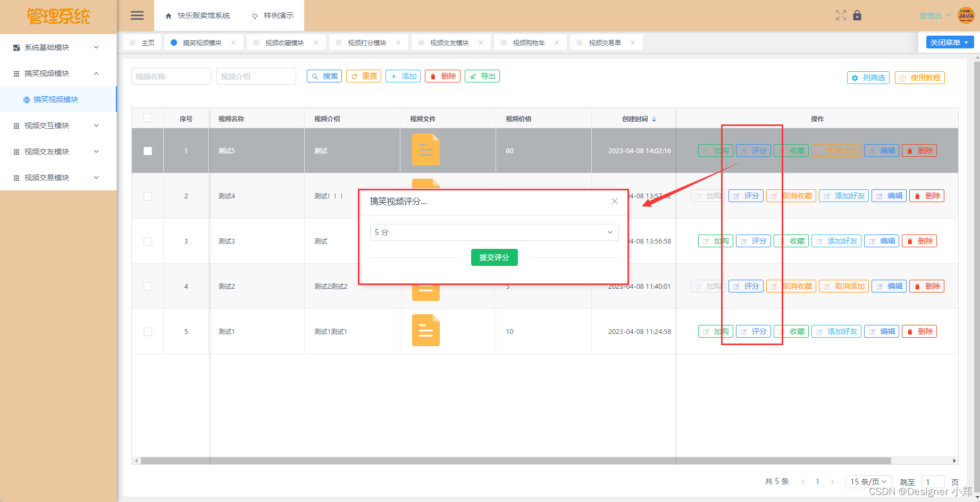980x502 pixels.
Task: Click 评分 in the 测试2 row
Action: click(746, 286)
